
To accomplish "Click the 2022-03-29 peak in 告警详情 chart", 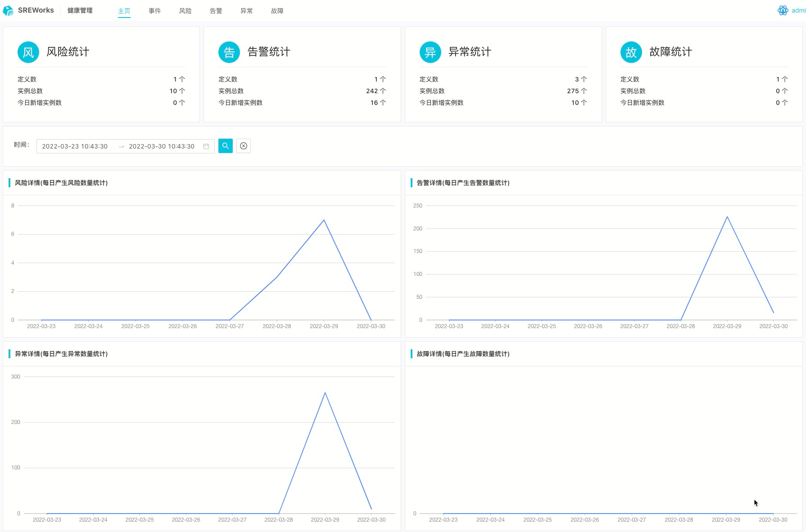I will click(x=727, y=217).
